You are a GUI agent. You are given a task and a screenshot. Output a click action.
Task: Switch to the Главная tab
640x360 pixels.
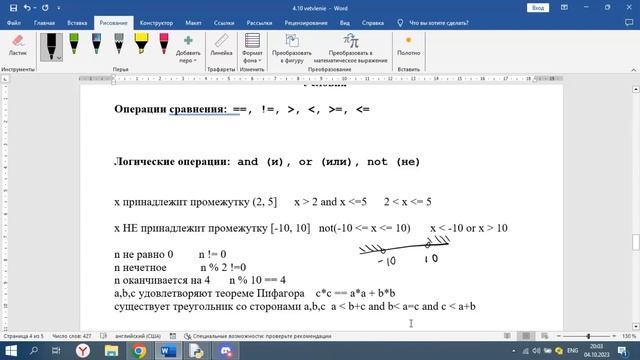coord(44,23)
